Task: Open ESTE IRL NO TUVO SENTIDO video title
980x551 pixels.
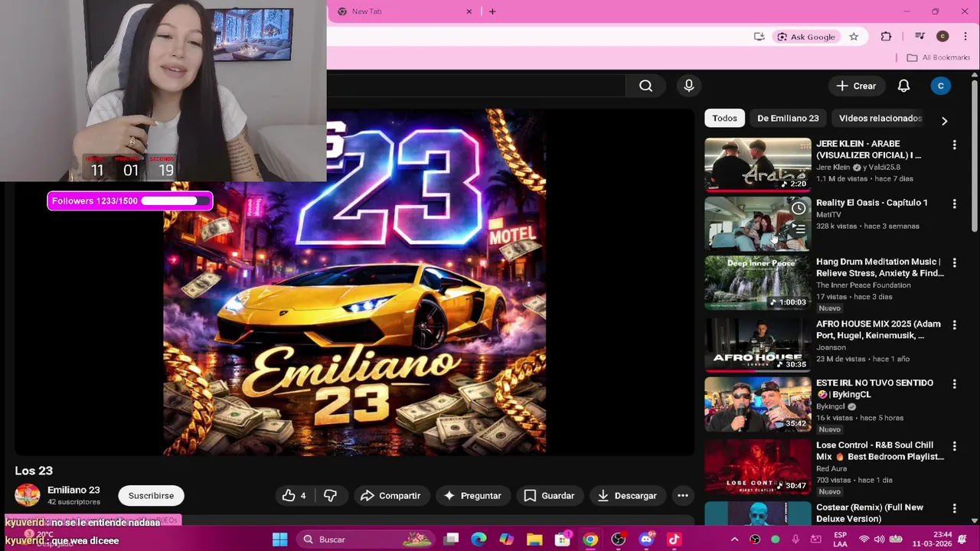Action: click(x=874, y=389)
